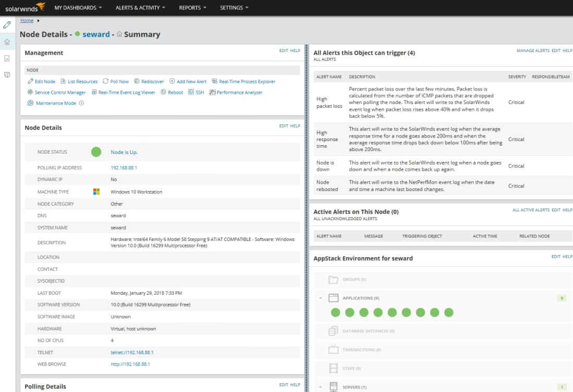Collapse the Servers row in AppStack
Image resolution: width=573 pixels, height=392 pixels.
tap(320, 387)
